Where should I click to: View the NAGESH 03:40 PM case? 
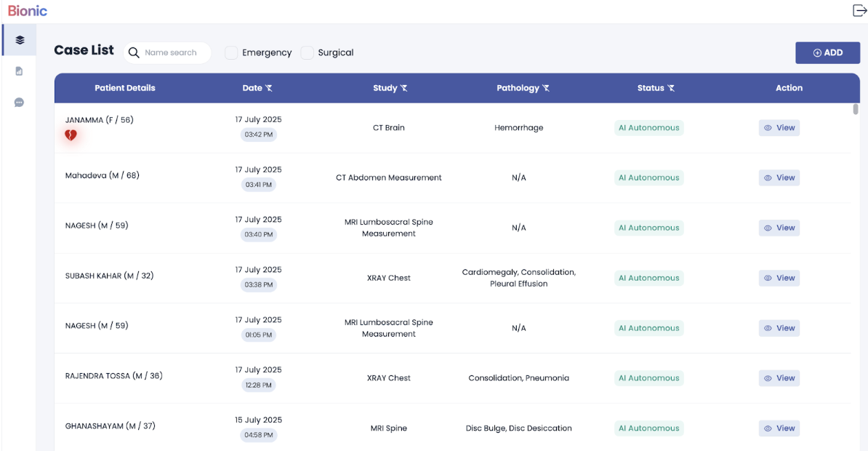click(779, 228)
